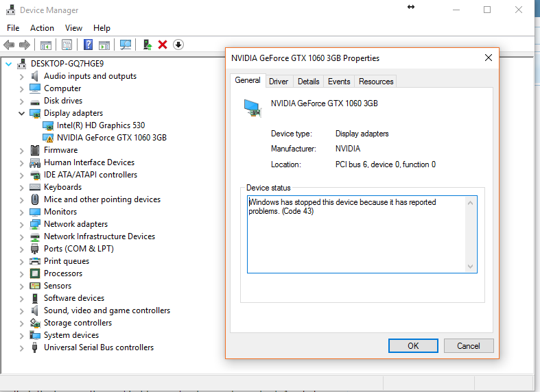
Task: Click Device status scrollbar down arrow
Action: point(471,266)
